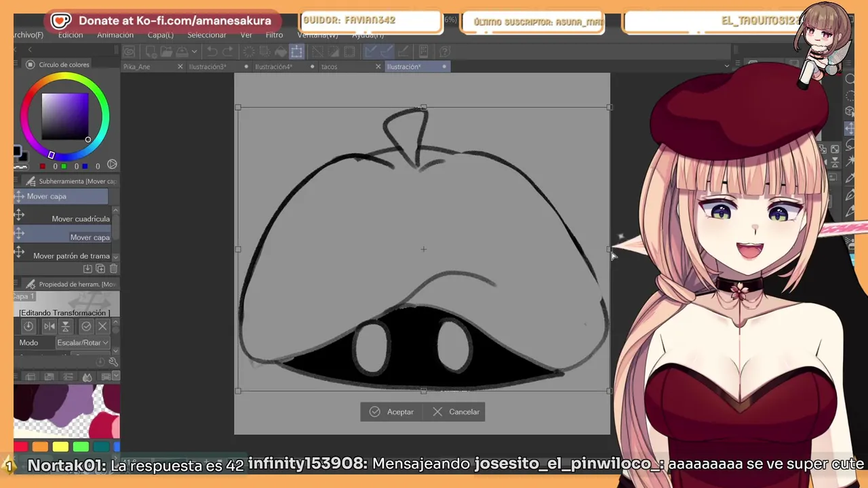The width and height of the screenshot is (868, 488).
Task: Deselect using toolbar icon
Action: (317, 52)
